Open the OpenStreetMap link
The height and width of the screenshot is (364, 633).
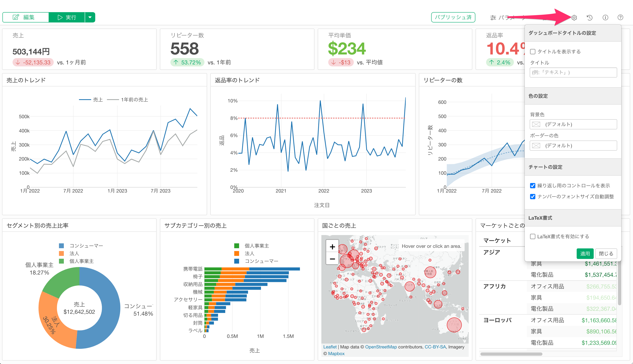coord(381,347)
